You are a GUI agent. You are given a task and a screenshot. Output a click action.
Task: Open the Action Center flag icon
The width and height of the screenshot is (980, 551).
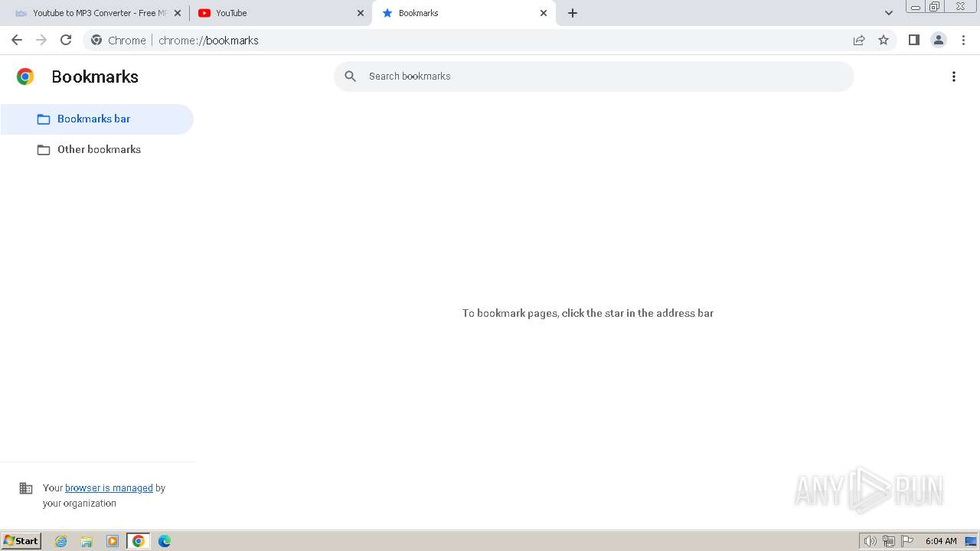(907, 541)
